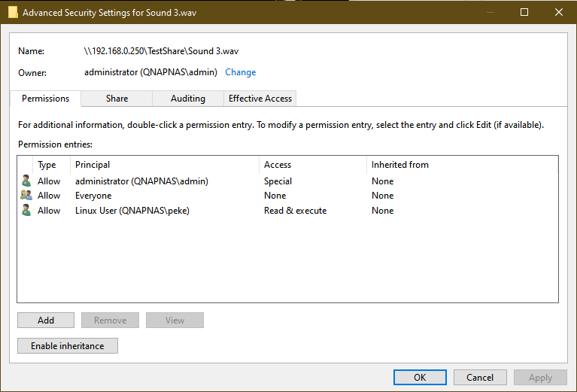Sort by the Access column header
Viewport: 577px width, 392px height.
278,165
